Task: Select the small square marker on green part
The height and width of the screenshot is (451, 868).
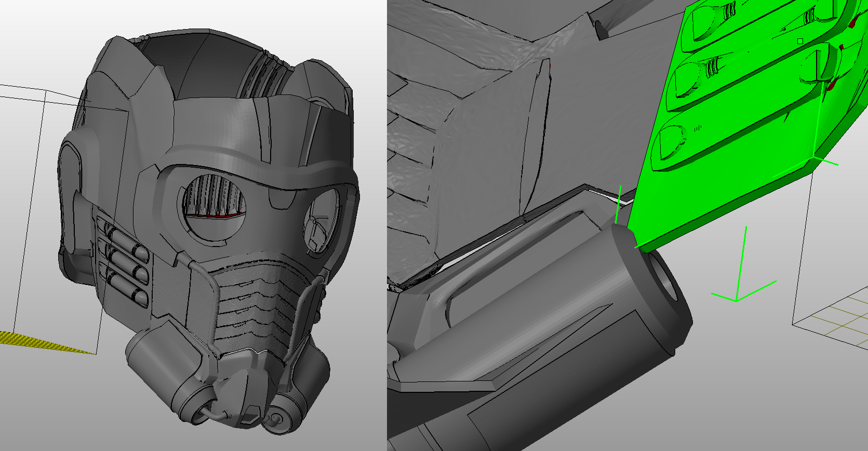Action: tap(800, 41)
